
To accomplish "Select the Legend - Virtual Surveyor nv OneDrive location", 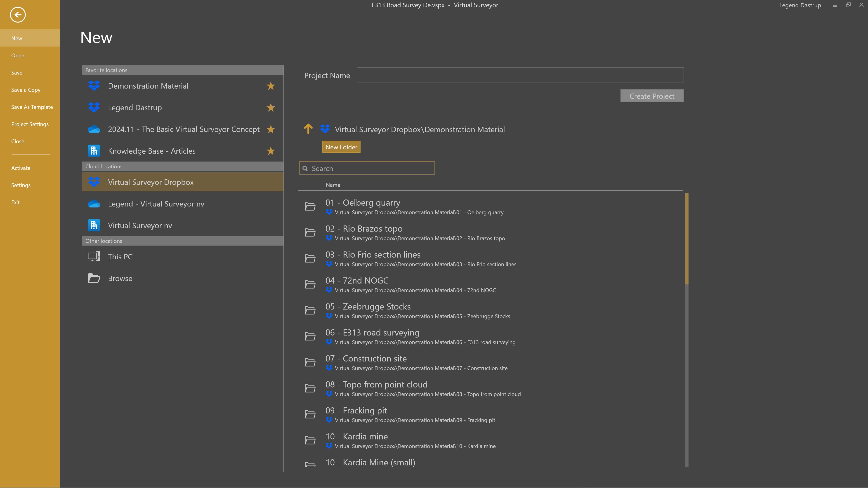I will click(156, 204).
